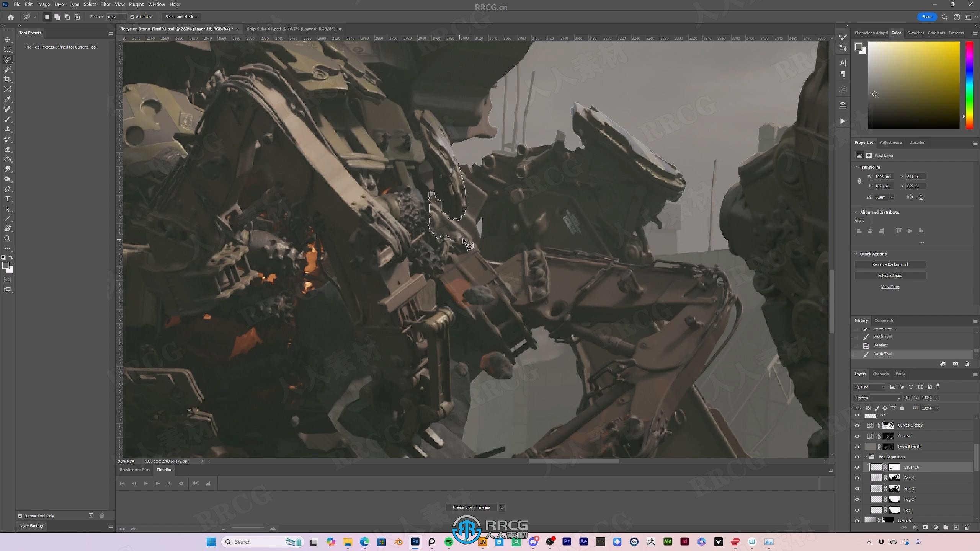Hide the Fog 4 layer
980x551 pixels.
pyautogui.click(x=857, y=478)
